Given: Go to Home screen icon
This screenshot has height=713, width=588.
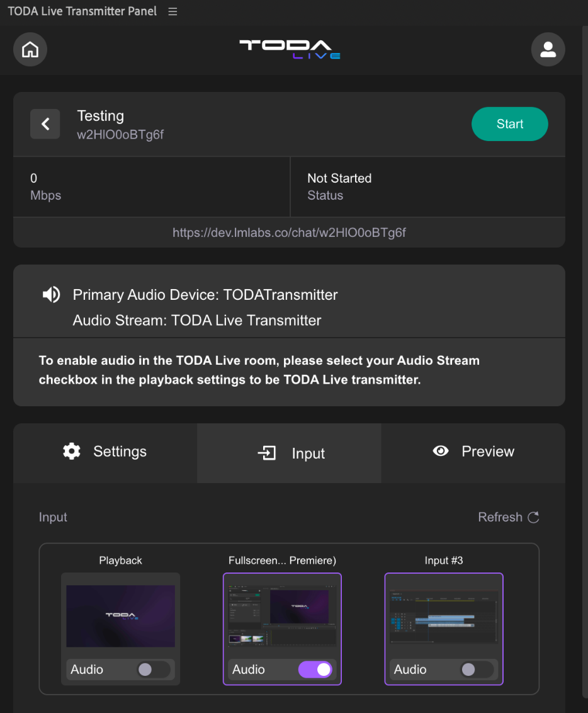Looking at the screenshot, I should pyautogui.click(x=30, y=49).
